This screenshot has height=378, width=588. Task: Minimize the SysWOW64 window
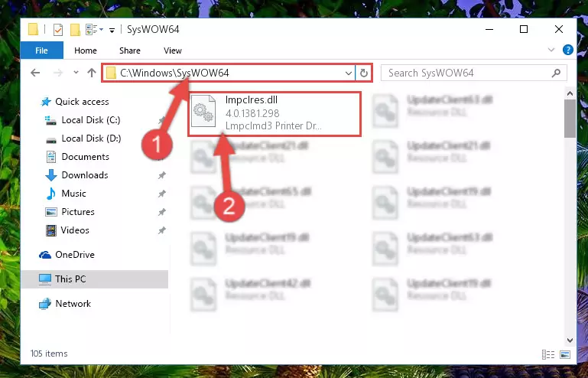tap(489, 29)
